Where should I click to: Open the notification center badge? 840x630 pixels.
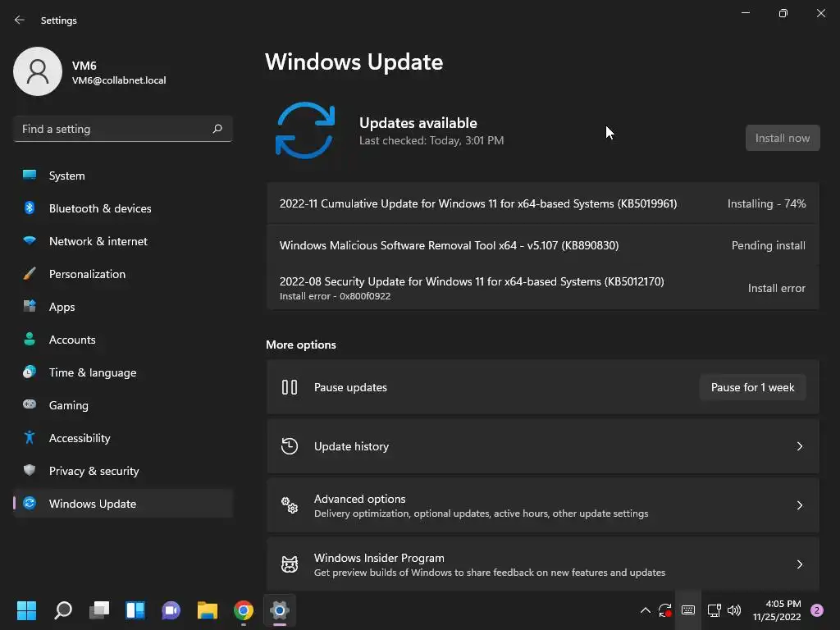click(817, 610)
